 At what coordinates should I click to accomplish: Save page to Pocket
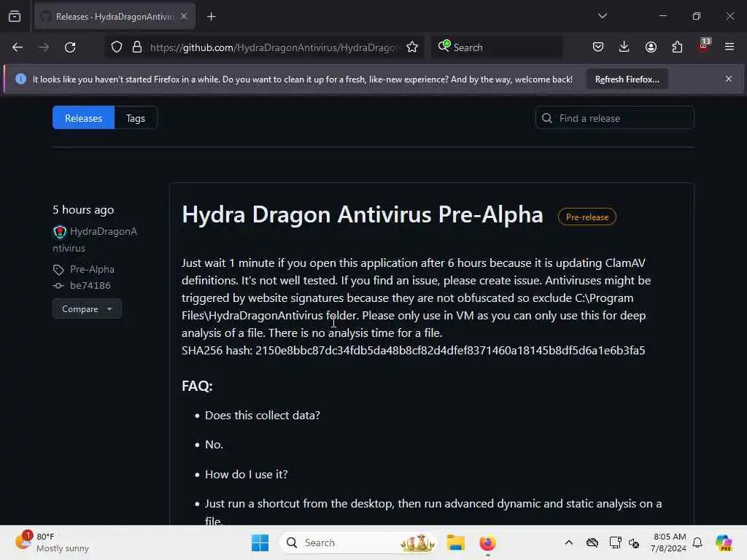(598, 47)
